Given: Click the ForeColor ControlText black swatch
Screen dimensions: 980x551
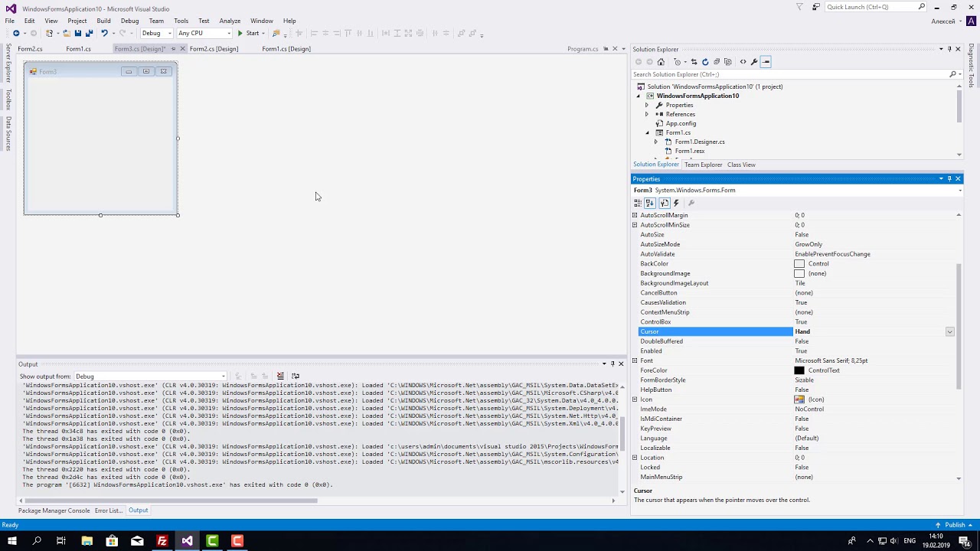Looking at the screenshot, I should (x=799, y=370).
